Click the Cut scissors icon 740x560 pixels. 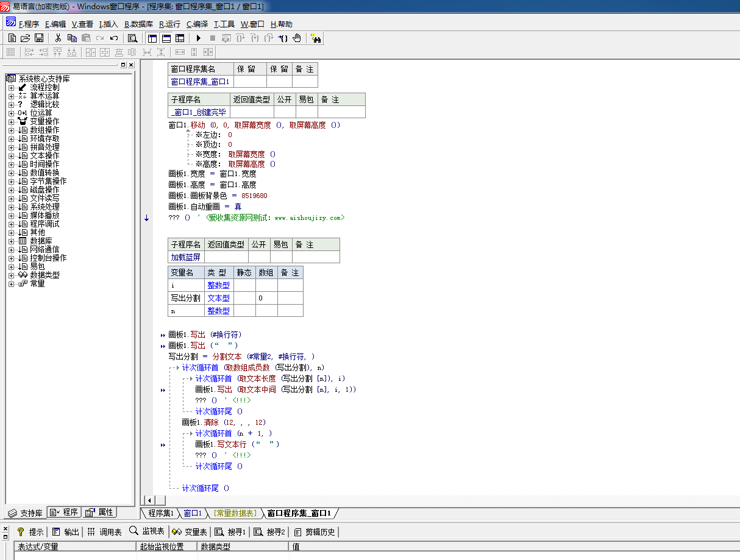click(x=58, y=38)
